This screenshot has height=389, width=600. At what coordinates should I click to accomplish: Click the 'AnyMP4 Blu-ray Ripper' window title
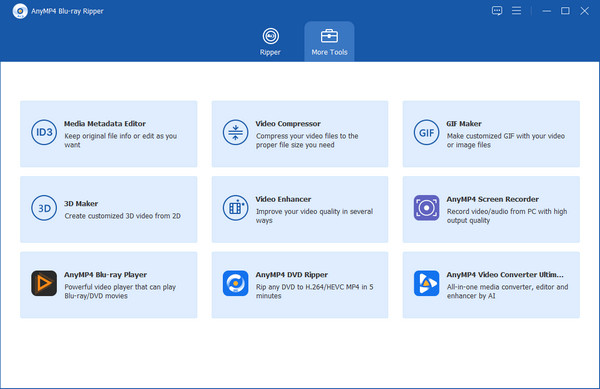click(67, 11)
